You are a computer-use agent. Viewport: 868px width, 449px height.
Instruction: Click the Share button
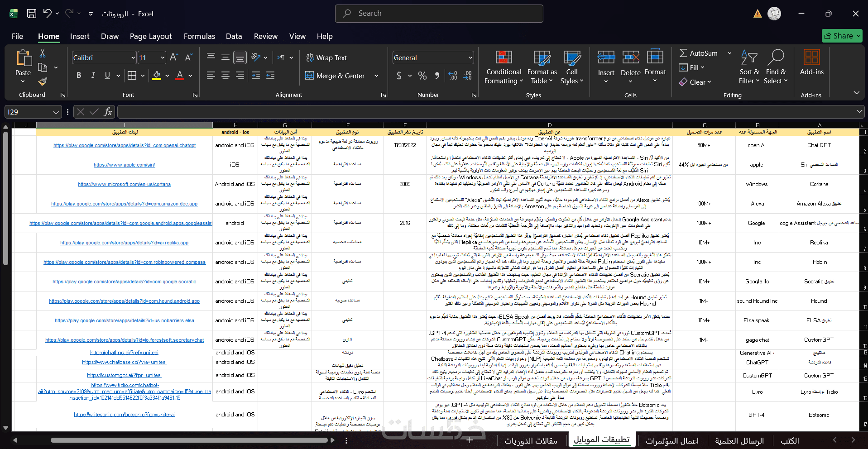(842, 36)
